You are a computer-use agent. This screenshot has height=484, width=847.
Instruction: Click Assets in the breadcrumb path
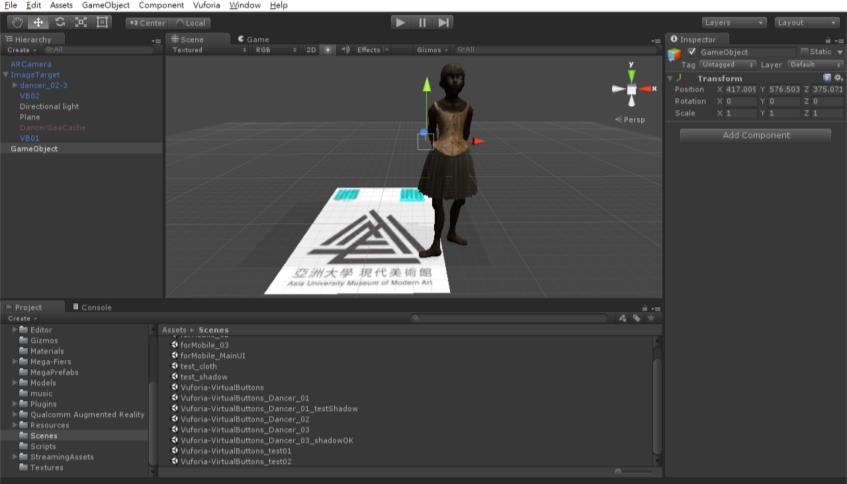pos(174,330)
